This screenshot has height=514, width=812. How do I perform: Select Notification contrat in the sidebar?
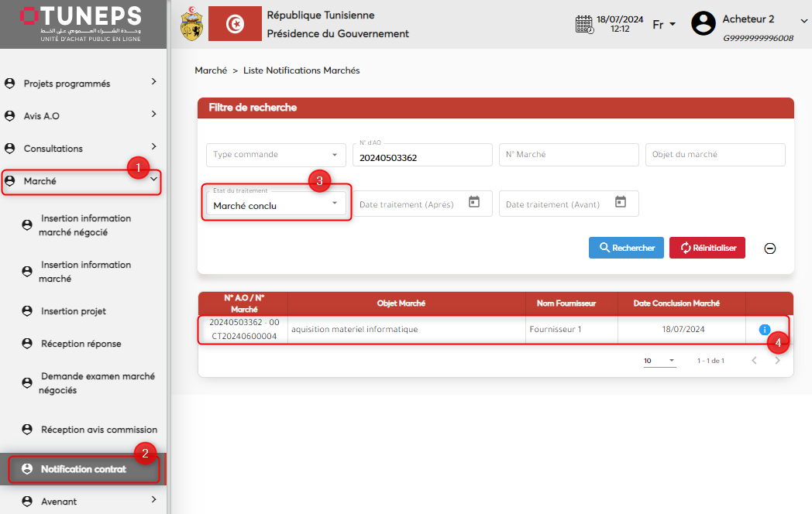(83, 469)
